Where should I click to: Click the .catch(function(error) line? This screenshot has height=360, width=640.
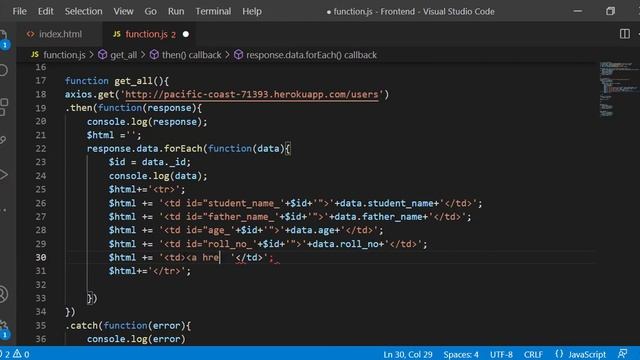click(x=128, y=326)
